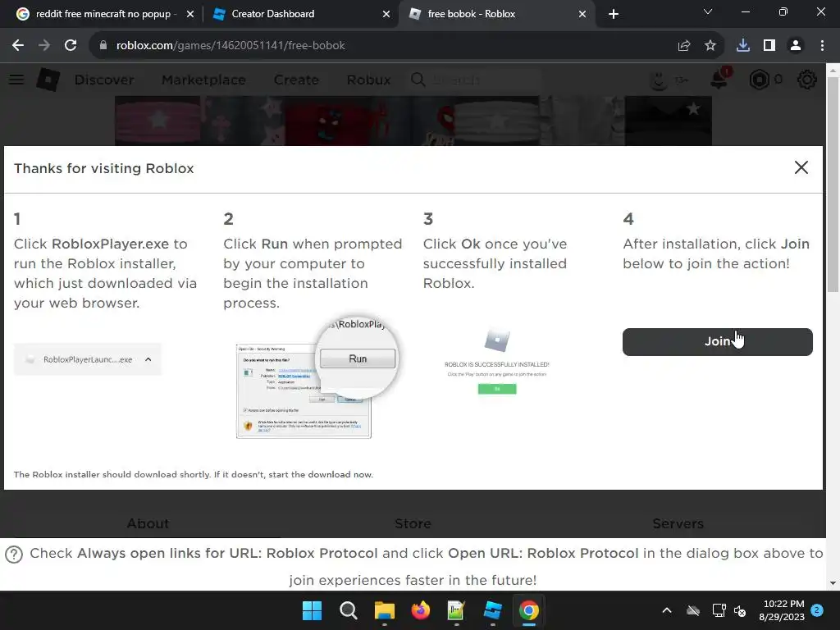Open the tab search chevron

708,11
